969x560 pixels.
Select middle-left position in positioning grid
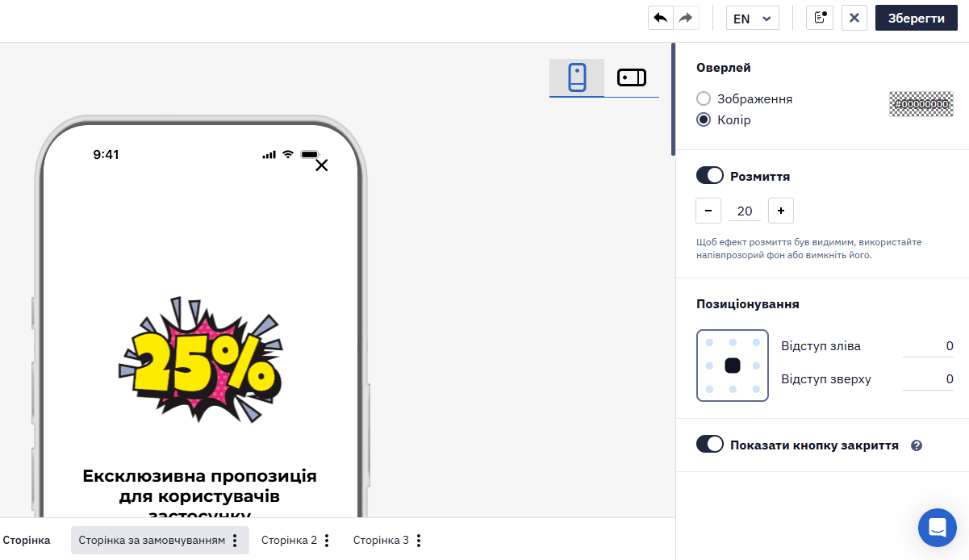[x=709, y=366]
